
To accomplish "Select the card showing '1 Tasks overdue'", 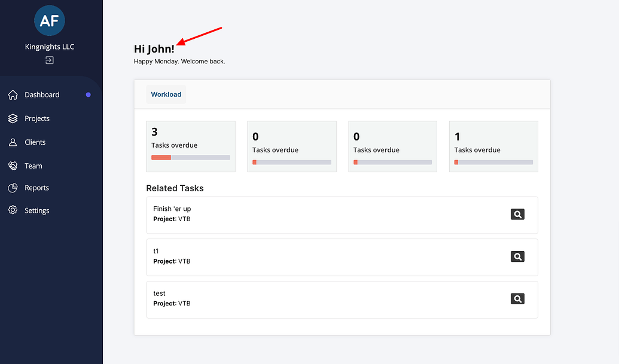I will [493, 146].
